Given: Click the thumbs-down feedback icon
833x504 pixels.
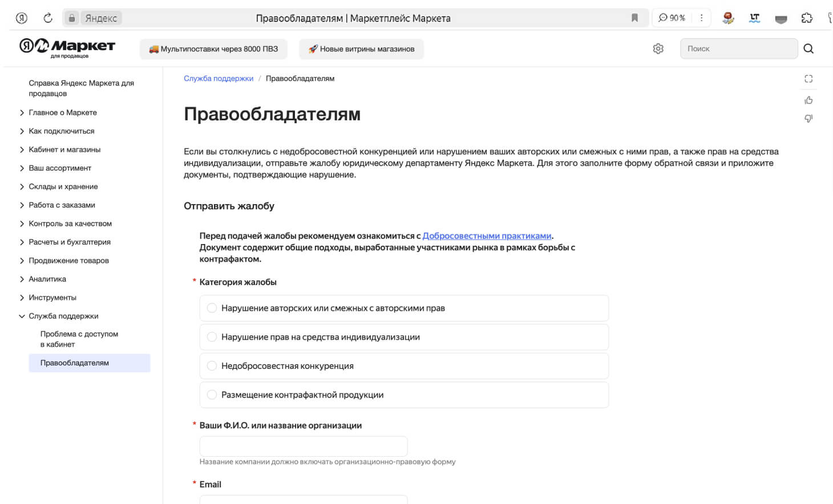Looking at the screenshot, I should click(808, 119).
